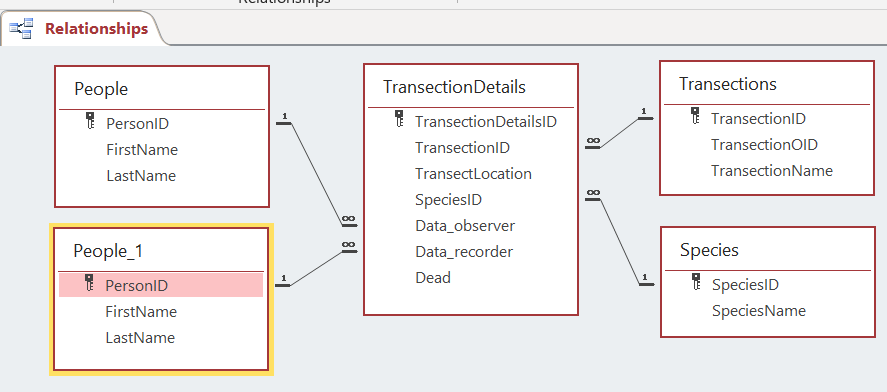Click the key icon beside People_1 PersonID

pos(89,283)
